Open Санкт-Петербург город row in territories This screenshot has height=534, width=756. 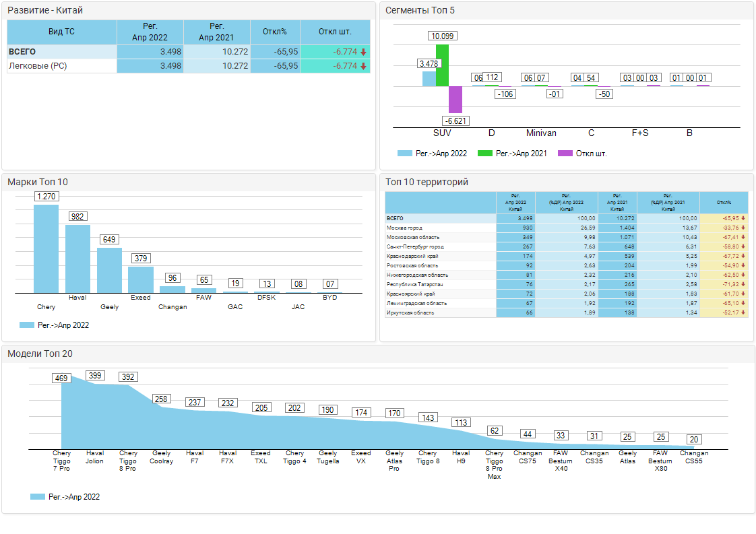point(415,246)
